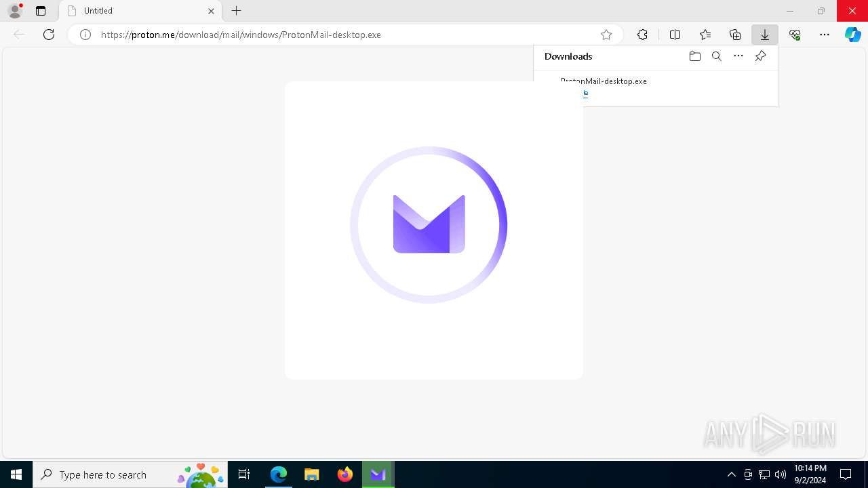This screenshot has height=488, width=868.
Task: Open the Collections icon
Action: [x=735, y=35]
